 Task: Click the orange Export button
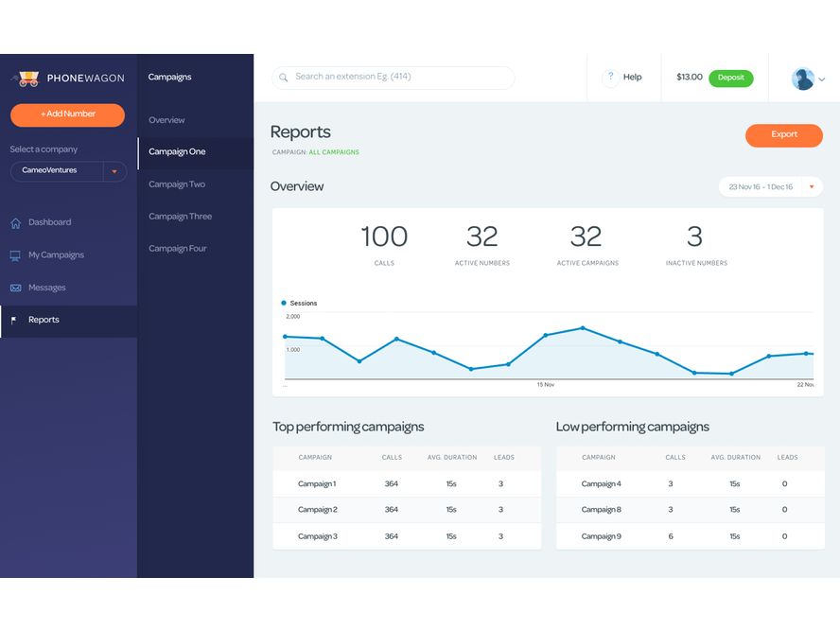coord(784,135)
